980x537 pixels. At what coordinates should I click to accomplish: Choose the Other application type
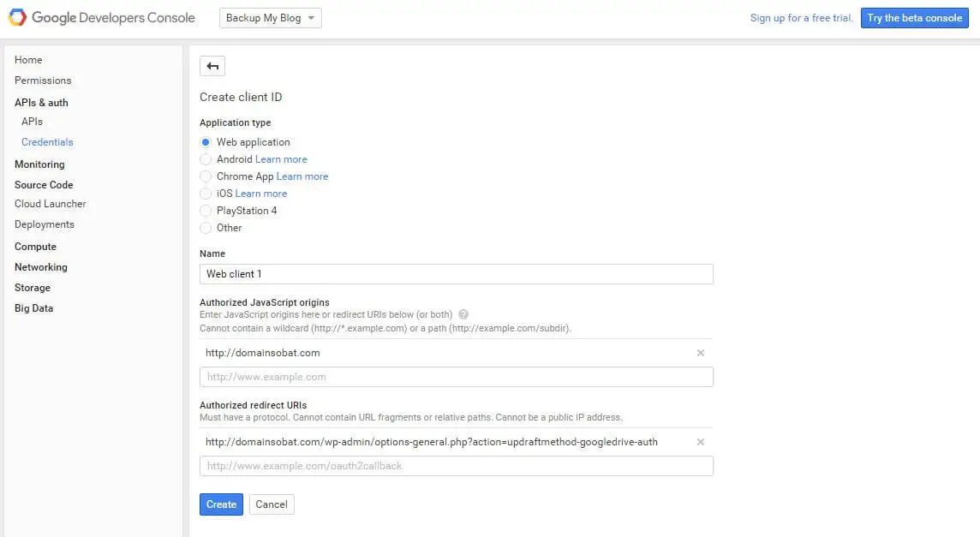click(x=206, y=227)
